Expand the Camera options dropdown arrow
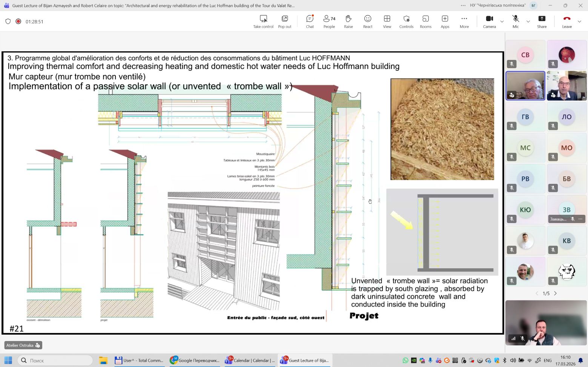The image size is (588, 367). tap(502, 22)
